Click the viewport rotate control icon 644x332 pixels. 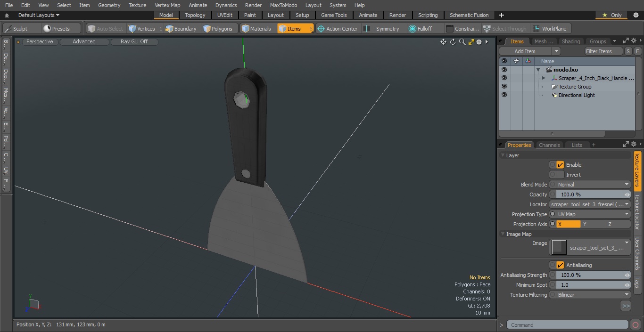point(453,42)
